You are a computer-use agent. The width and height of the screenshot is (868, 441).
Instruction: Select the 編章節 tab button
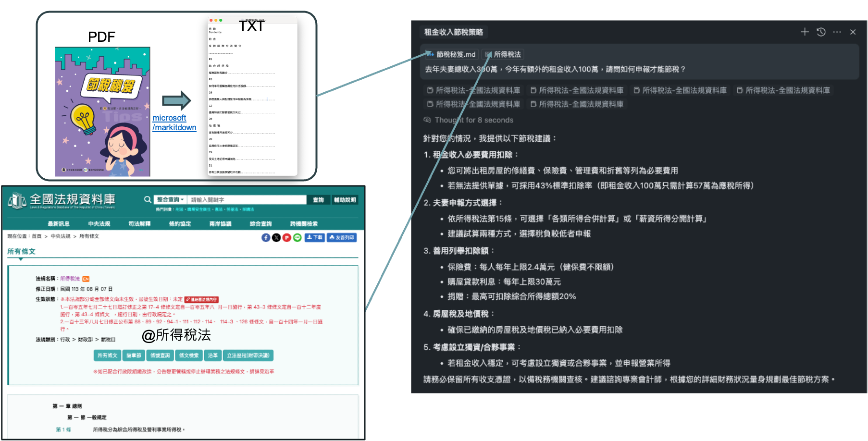(x=134, y=355)
